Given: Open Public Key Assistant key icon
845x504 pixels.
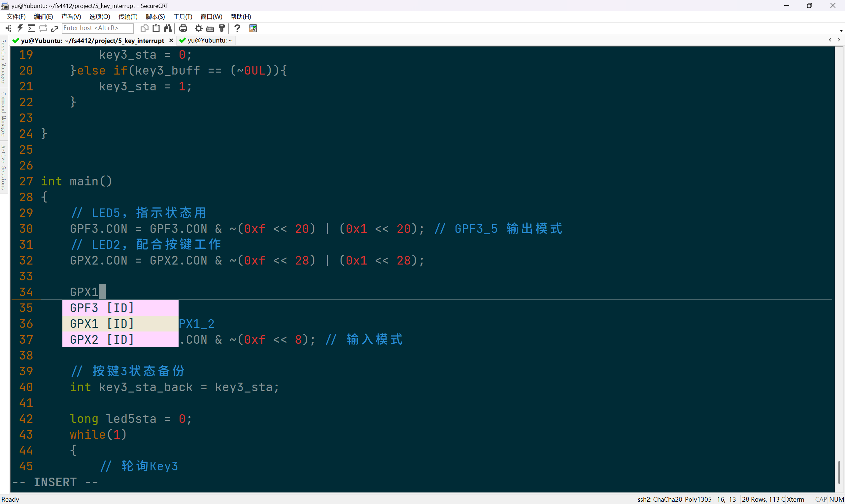Looking at the screenshot, I should (x=222, y=28).
